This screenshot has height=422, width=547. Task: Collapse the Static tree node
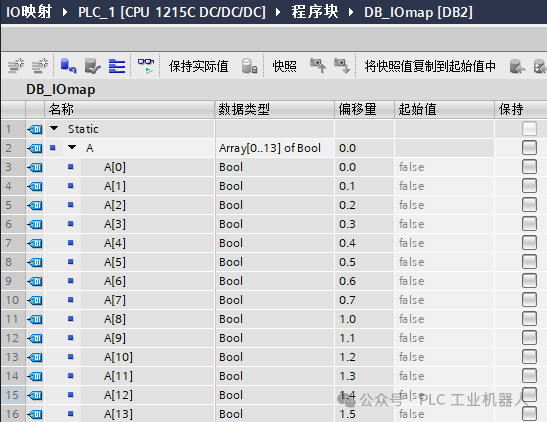pyautogui.click(x=54, y=128)
